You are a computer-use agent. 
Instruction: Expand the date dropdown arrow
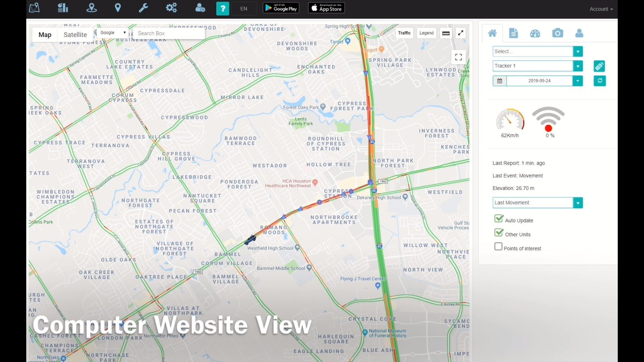coord(578,81)
